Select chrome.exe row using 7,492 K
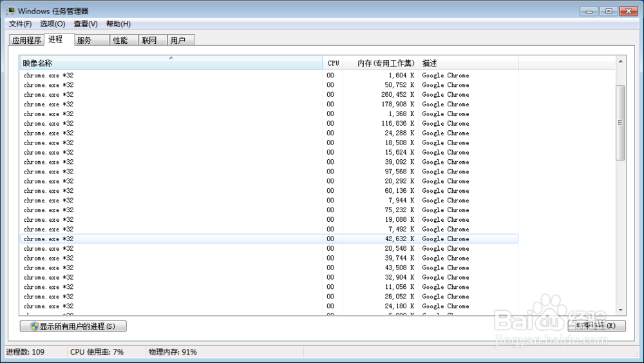 coord(269,229)
